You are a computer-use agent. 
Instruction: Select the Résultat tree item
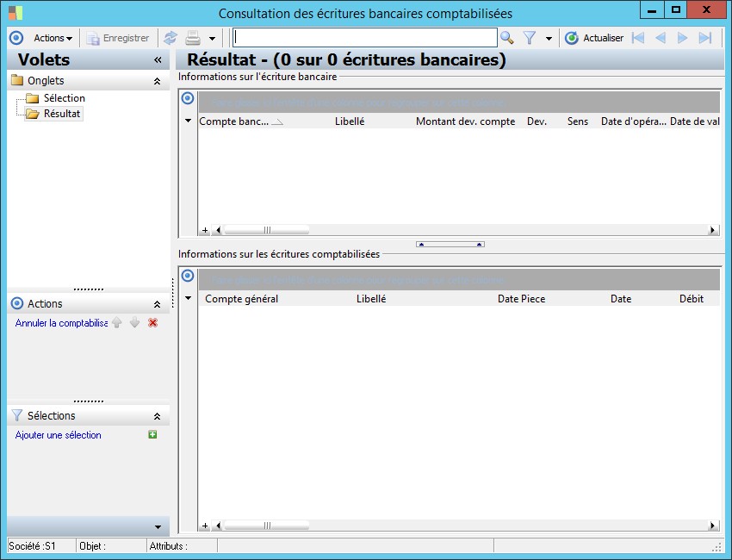(x=62, y=114)
